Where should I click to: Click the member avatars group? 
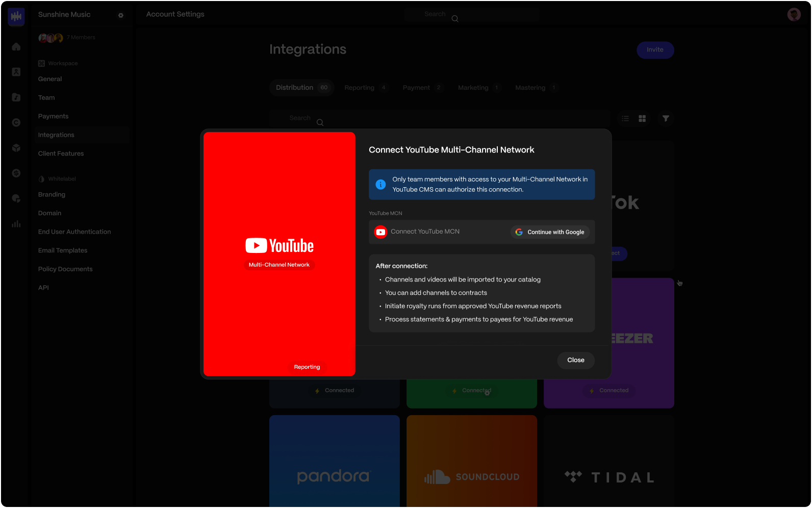(x=50, y=38)
